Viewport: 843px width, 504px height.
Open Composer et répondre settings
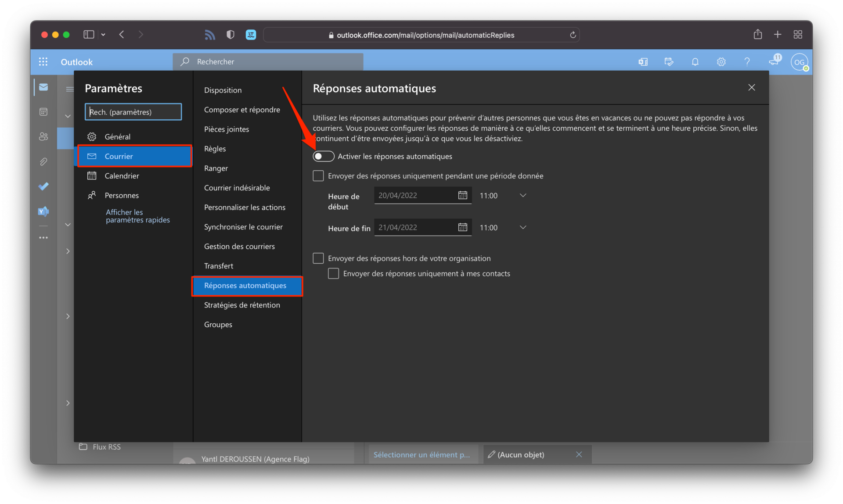coord(247,110)
